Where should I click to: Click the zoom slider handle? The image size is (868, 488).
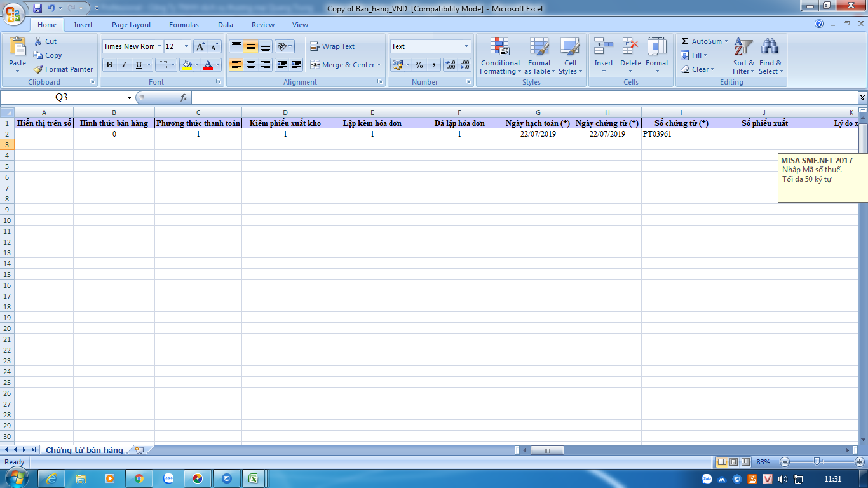817,462
